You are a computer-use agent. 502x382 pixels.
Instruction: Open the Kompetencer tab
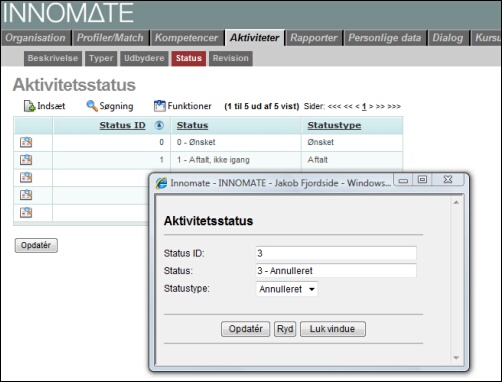(186, 38)
